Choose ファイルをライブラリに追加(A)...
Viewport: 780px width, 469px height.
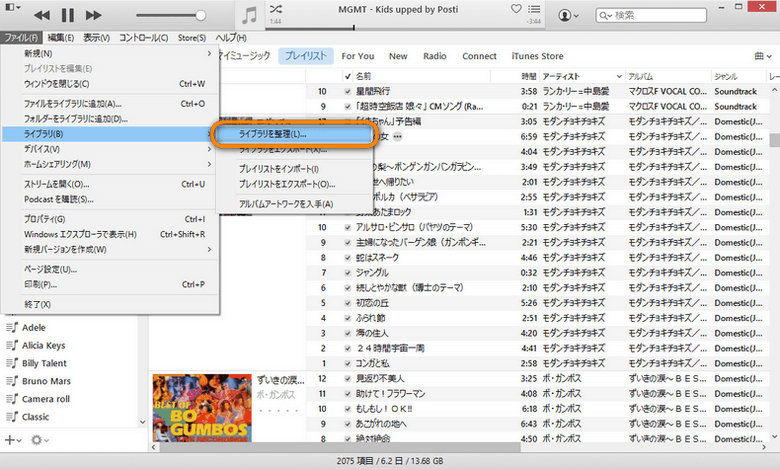pyautogui.click(x=110, y=103)
